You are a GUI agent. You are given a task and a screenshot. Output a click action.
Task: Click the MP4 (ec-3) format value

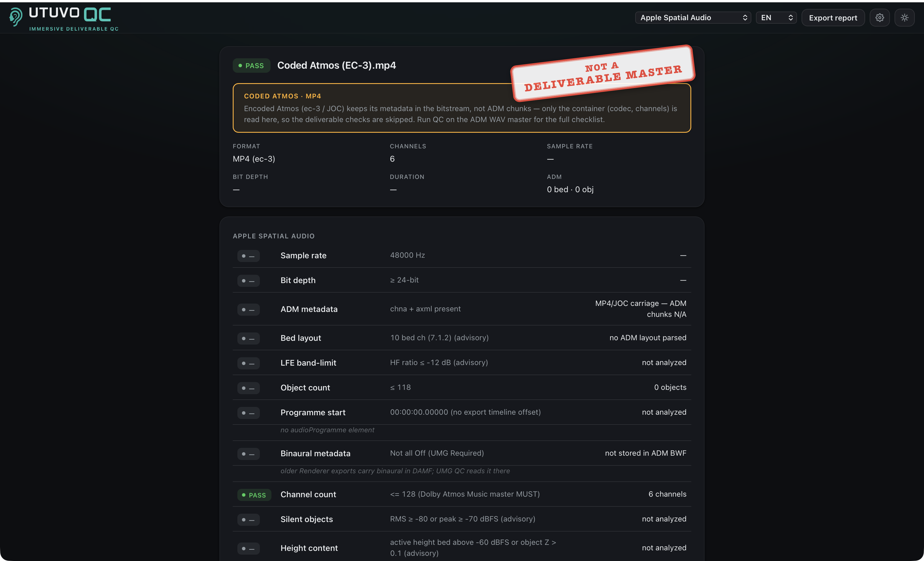pyautogui.click(x=254, y=159)
